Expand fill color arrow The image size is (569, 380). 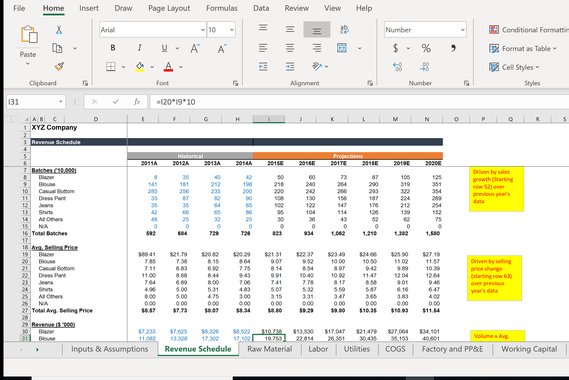tap(152, 67)
